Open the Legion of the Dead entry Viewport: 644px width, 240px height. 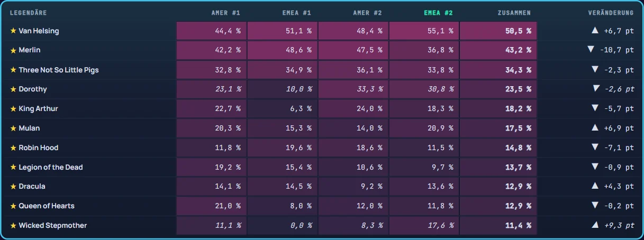[51, 167]
